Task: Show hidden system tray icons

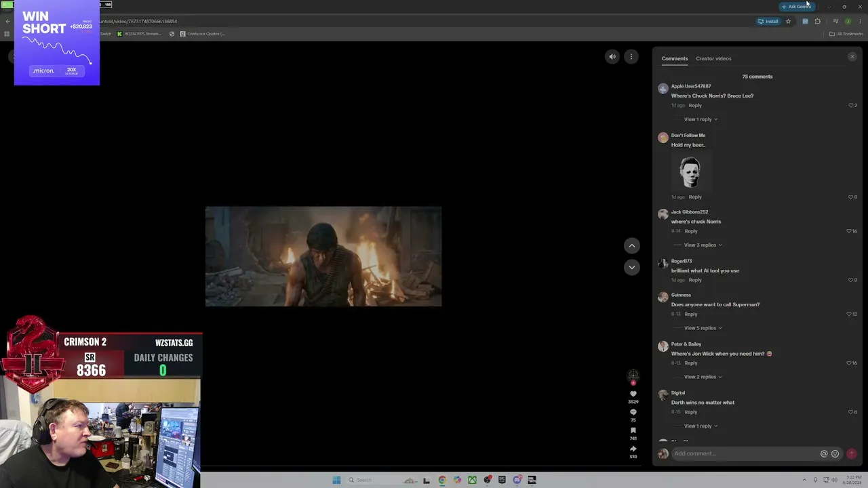Action: [x=804, y=480]
